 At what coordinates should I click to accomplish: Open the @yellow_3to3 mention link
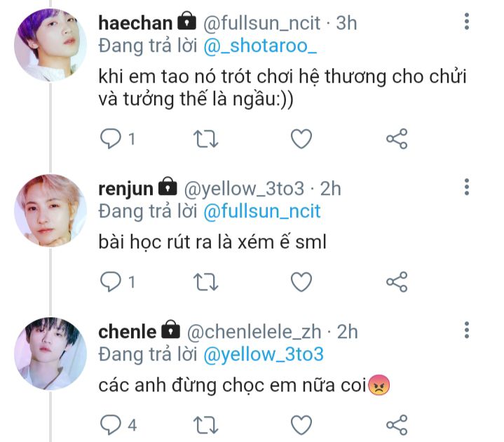(263, 354)
